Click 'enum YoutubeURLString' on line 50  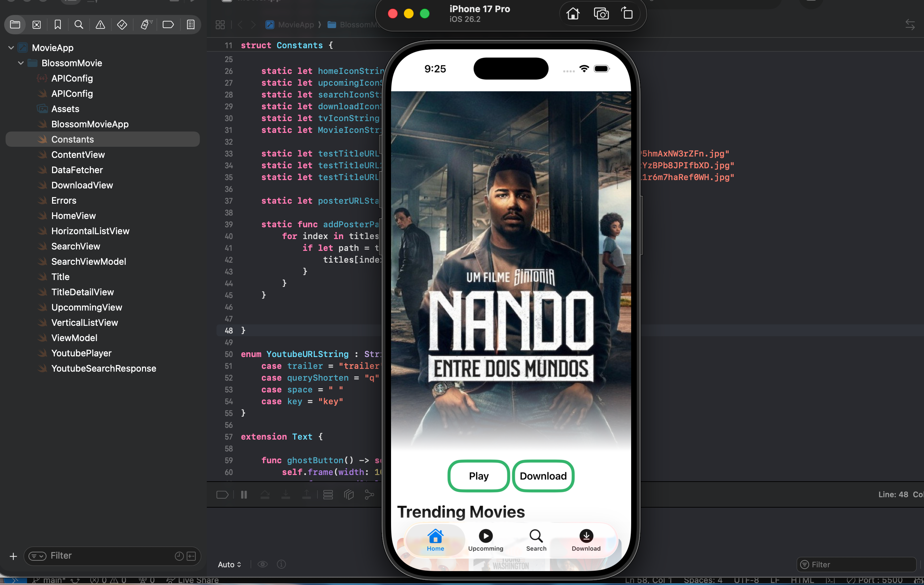pos(295,354)
